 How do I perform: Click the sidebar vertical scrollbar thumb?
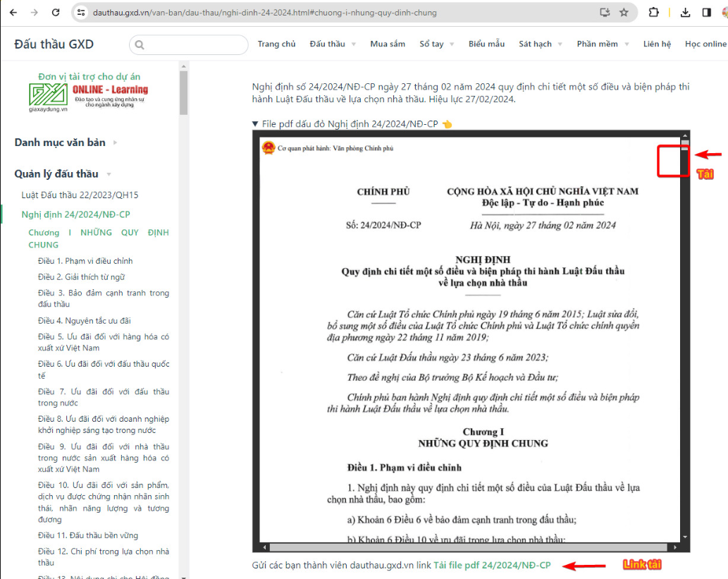(x=184, y=92)
